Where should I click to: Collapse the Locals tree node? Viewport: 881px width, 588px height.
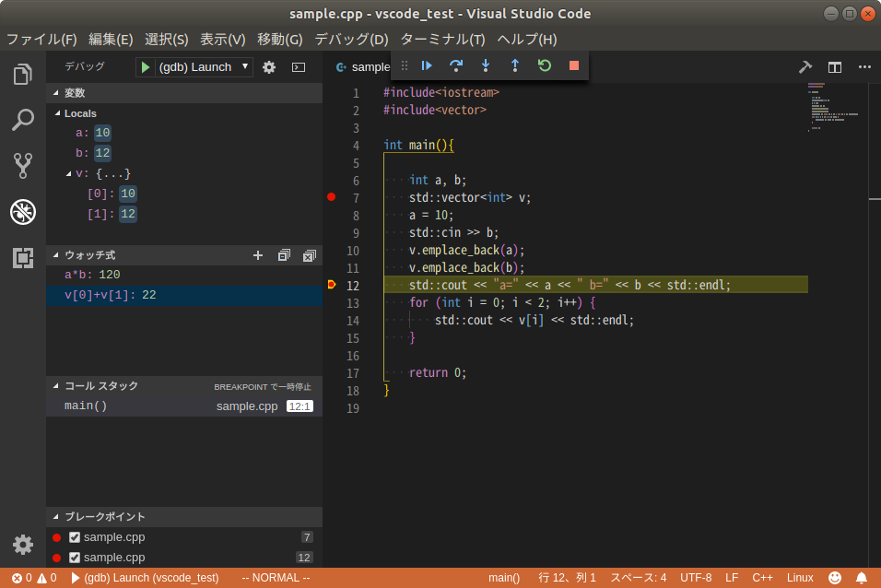click(x=57, y=113)
